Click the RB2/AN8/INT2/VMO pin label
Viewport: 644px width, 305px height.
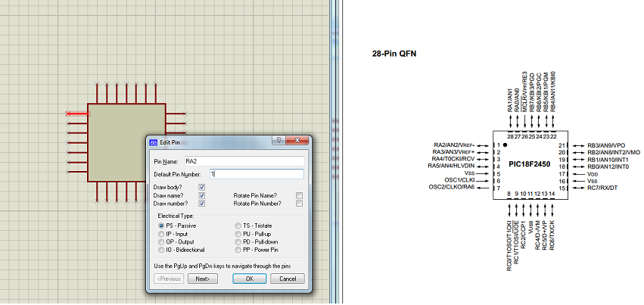pos(614,152)
